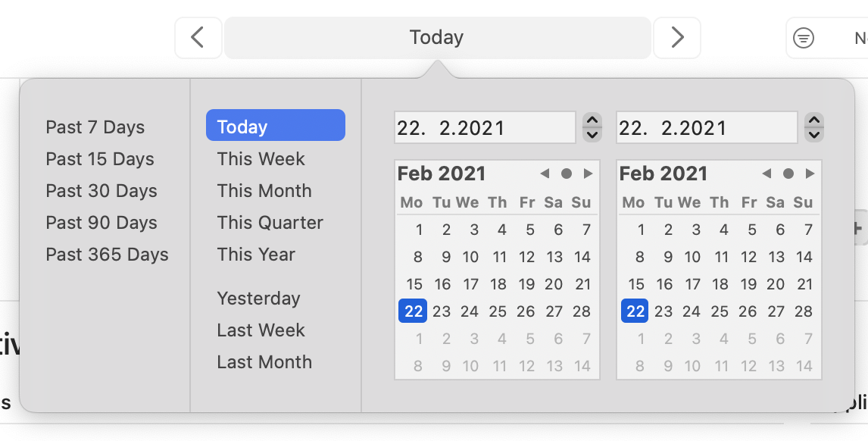This screenshot has width=868, height=441.
Task: Jump to today dot in end calendar
Action: (788, 174)
